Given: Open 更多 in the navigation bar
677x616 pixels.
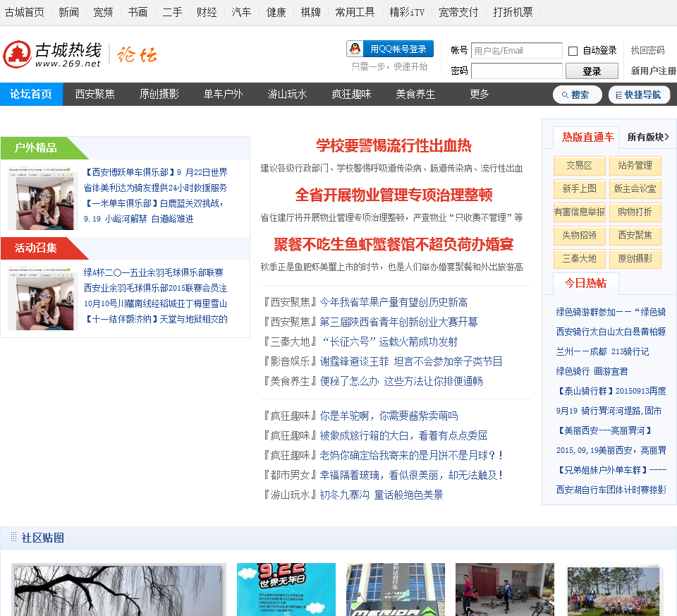Looking at the screenshot, I should pos(480,95).
